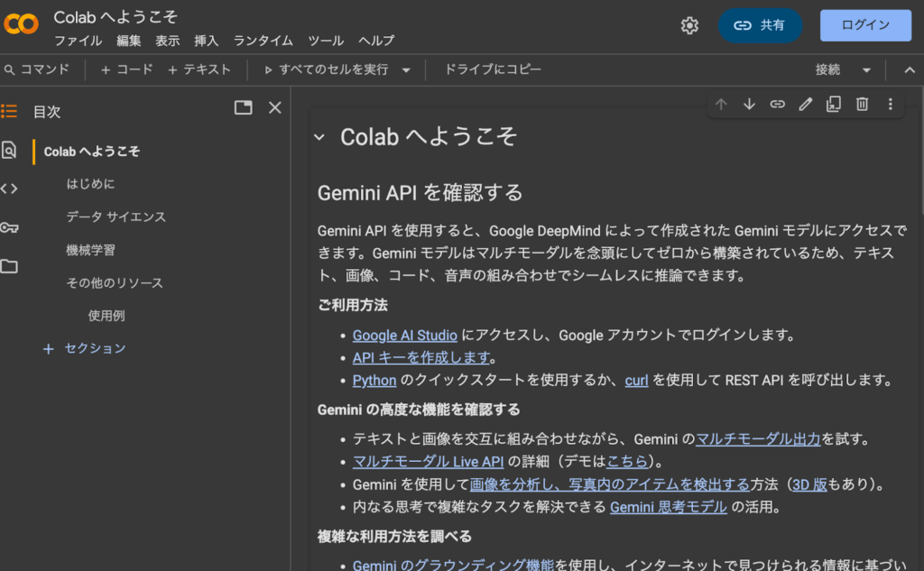Delete the cell with the trash icon
924x571 pixels.
point(862,105)
